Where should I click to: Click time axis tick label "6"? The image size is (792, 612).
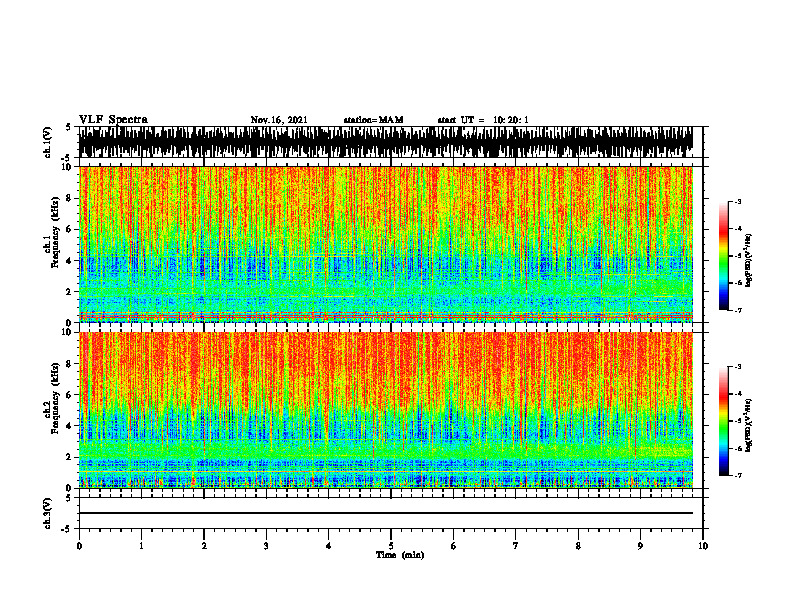pyautogui.click(x=453, y=546)
